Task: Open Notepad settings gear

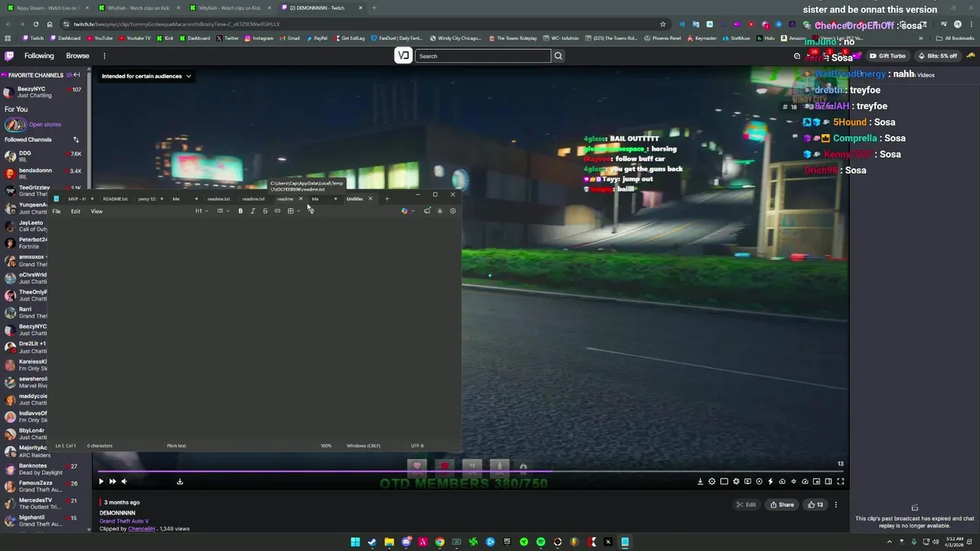Action: pos(452,211)
